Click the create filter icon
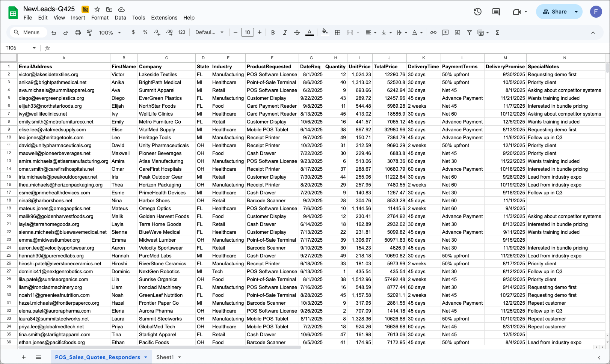 [470, 33]
